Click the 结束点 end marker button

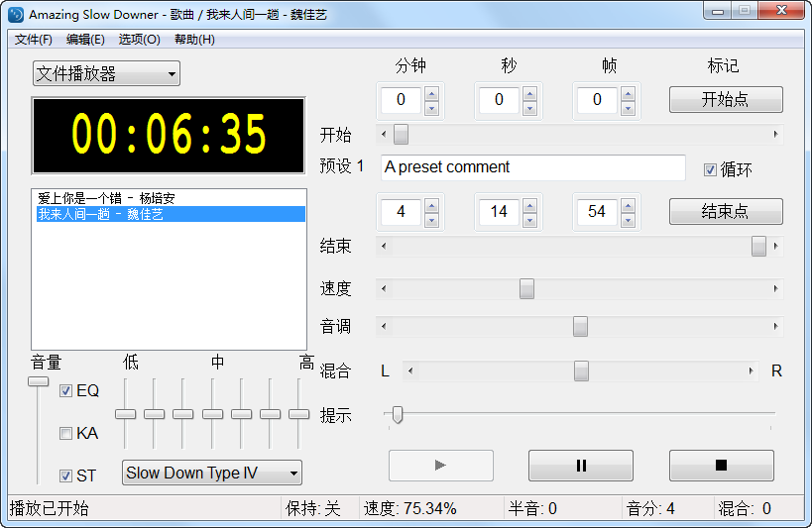click(x=726, y=212)
